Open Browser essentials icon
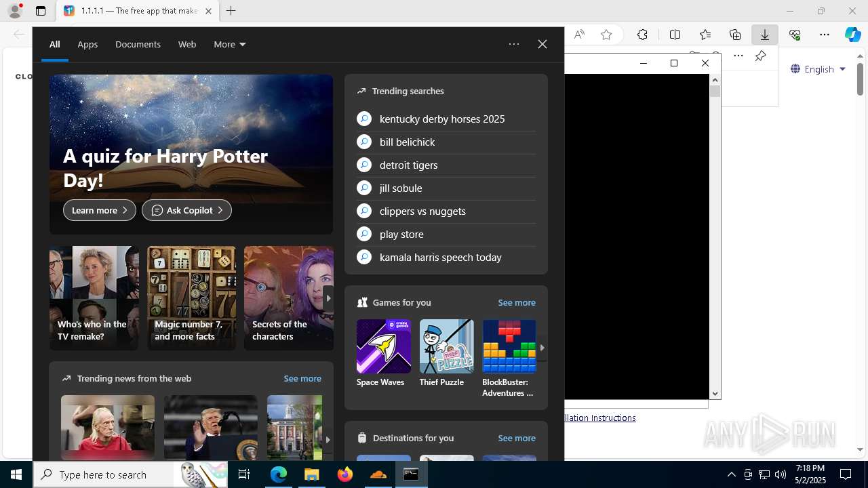The image size is (868, 488). point(795,35)
